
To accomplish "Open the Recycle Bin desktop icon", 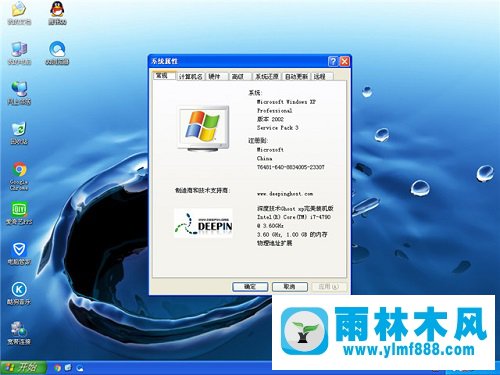I will [19, 133].
